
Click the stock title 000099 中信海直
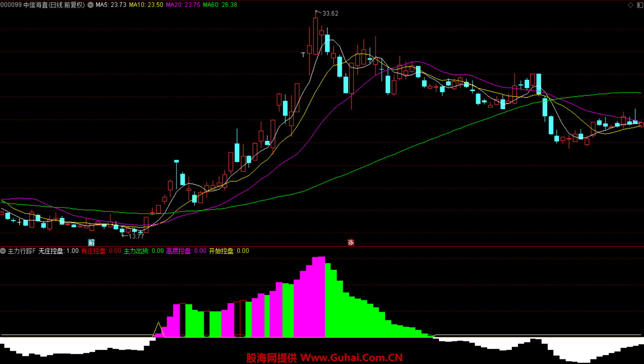point(42,5)
